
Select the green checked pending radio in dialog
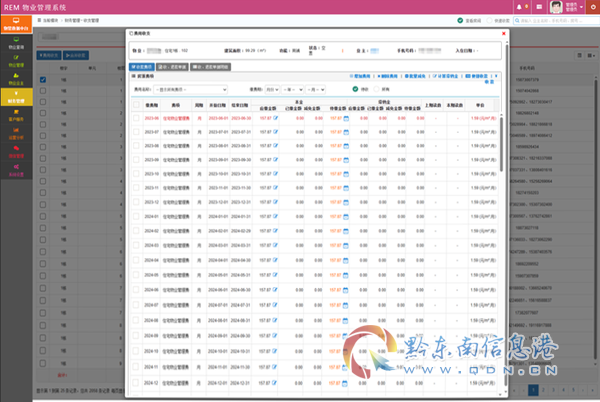355,89
